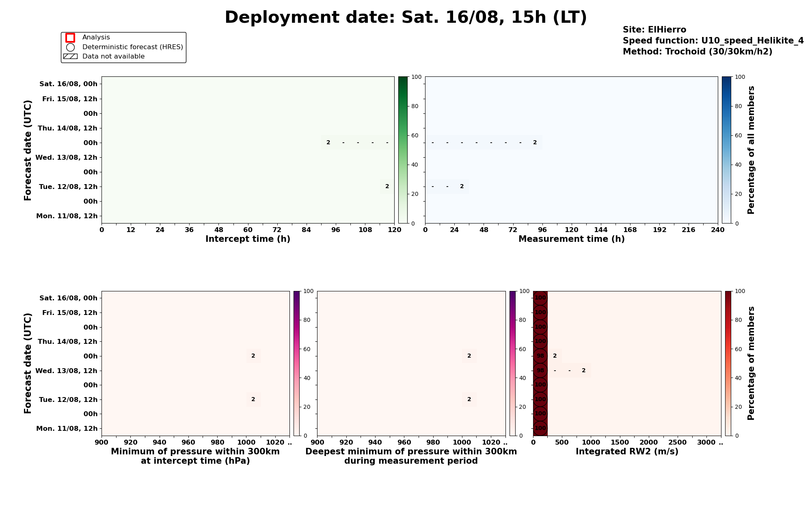The height and width of the screenshot is (508, 812).
Task: Click the Deployment date title text
Action: [x=406, y=17]
